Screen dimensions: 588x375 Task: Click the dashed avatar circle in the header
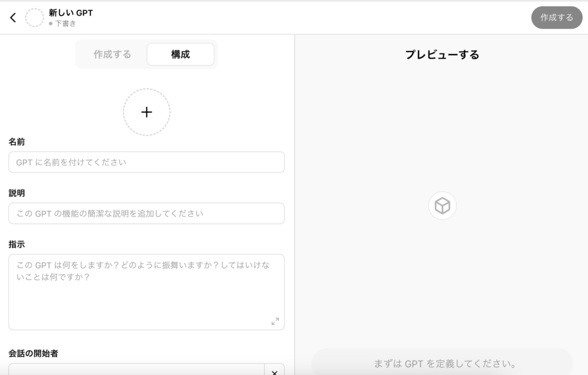click(x=34, y=18)
